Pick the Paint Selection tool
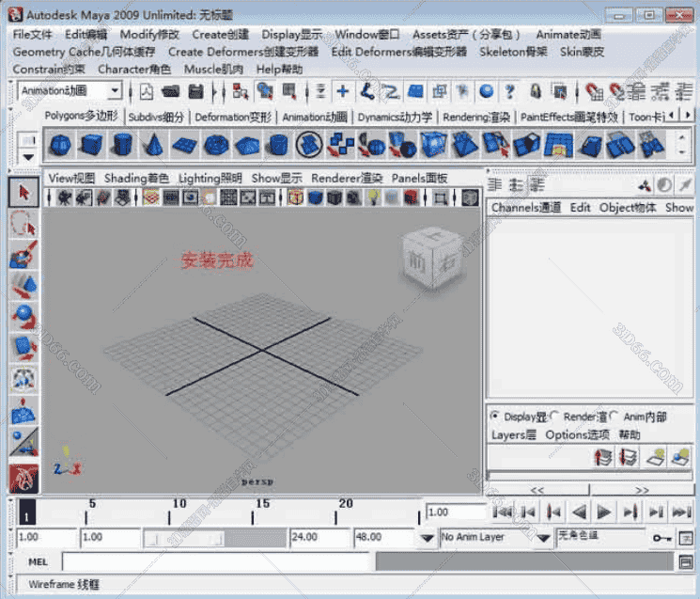This screenshot has width=700, height=599. coord(23,254)
